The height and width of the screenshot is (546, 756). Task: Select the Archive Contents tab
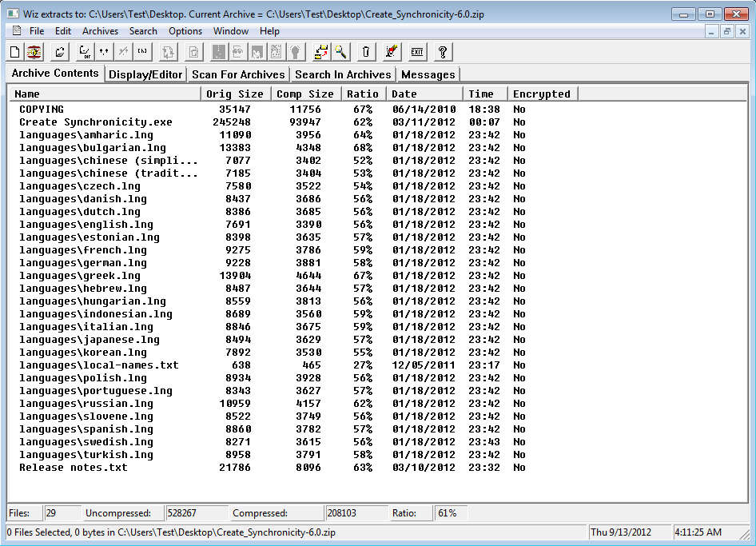coord(55,74)
